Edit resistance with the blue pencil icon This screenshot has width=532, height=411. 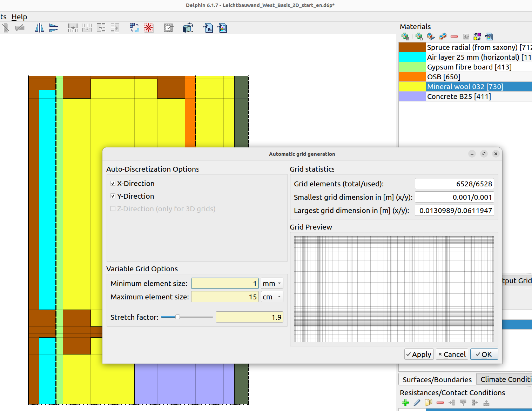click(417, 403)
